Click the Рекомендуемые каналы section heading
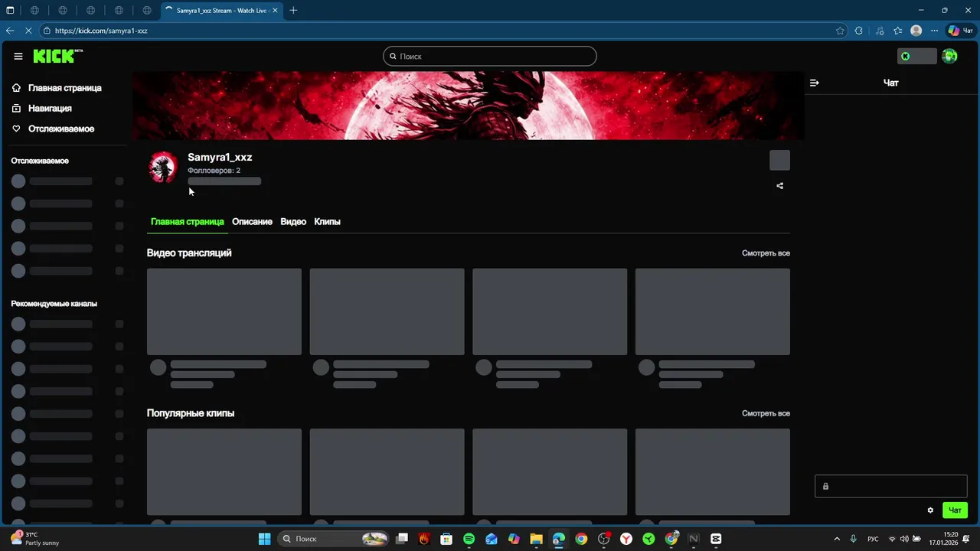The height and width of the screenshot is (551, 980). click(54, 304)
